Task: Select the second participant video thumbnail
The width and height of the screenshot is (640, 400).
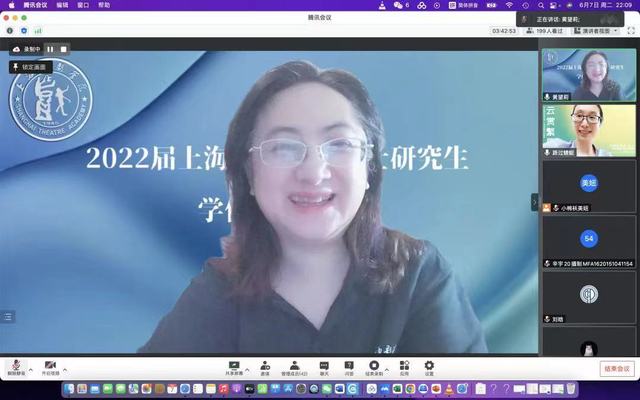Action: pos(589,131)
